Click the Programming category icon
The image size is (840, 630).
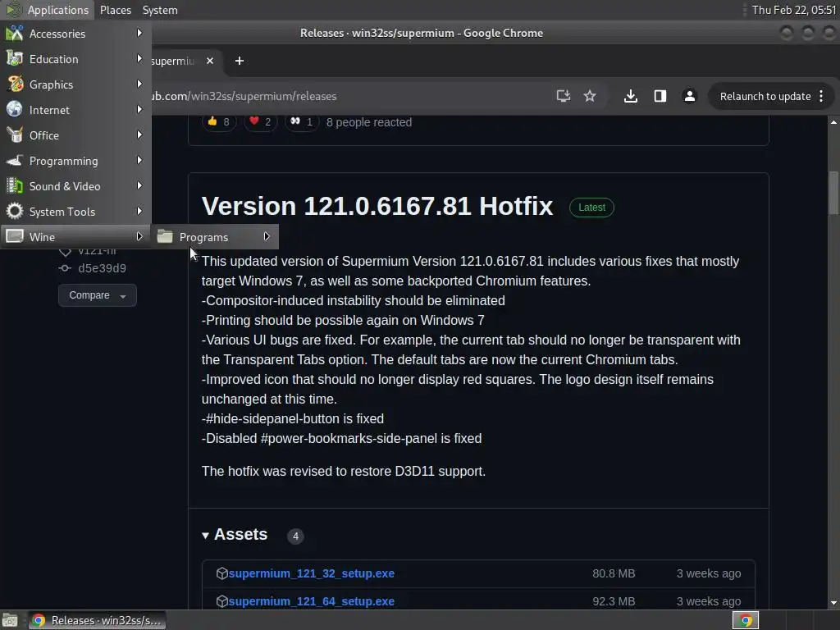15,161
